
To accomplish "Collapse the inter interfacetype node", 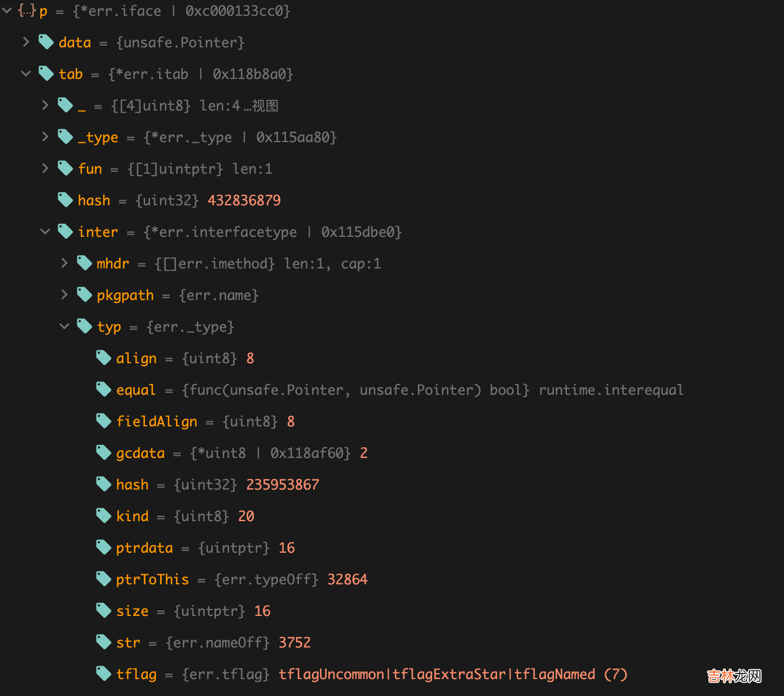I will [x=45, y=231].
